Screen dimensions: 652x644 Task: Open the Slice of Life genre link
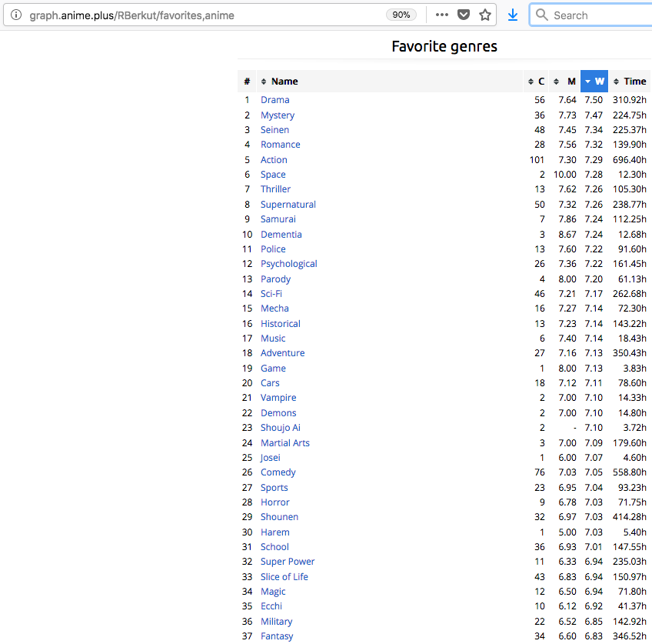[x=284, y=577]
